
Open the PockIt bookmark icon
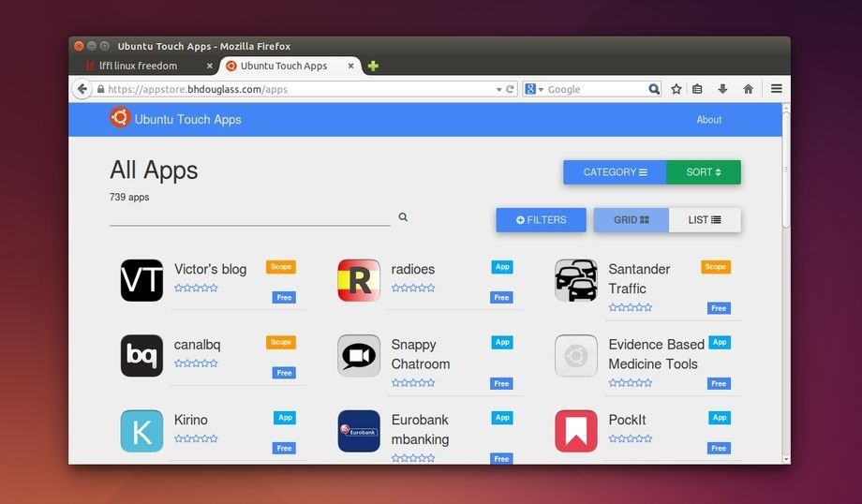tap(576, 431)
